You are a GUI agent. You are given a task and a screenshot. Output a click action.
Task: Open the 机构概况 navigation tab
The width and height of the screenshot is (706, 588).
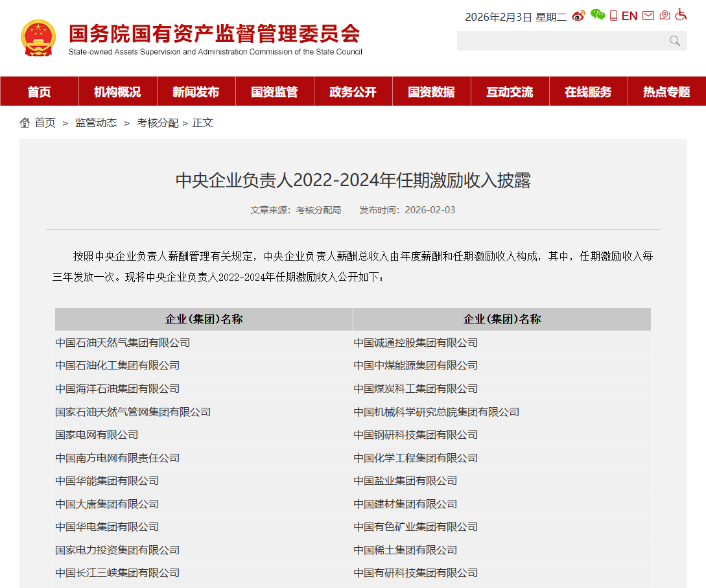[117, 92]
